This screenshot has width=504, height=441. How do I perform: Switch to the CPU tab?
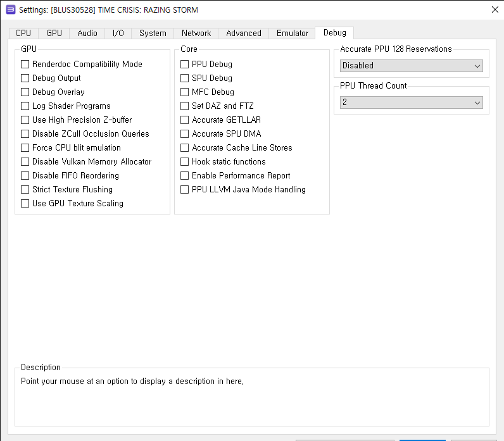coord(23,33)
